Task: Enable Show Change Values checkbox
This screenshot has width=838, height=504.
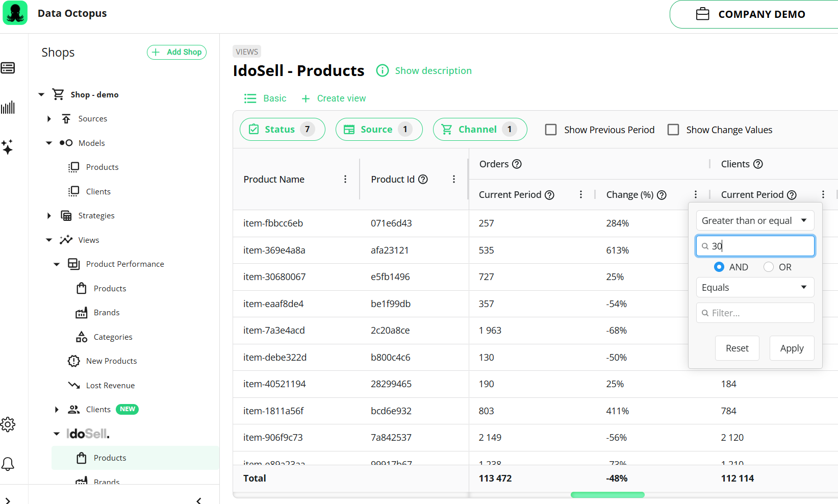Action: click(x=673, y=130)
